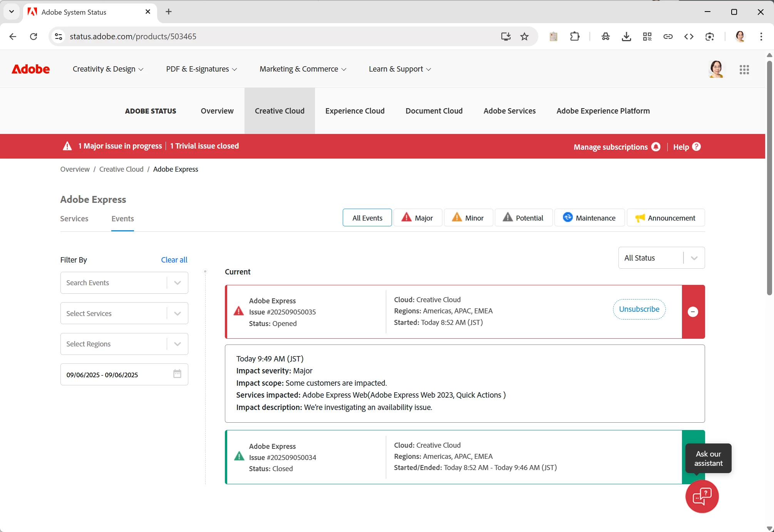Click the Adobe logo in the header
The image size is (774, 532).
(31, 69)
